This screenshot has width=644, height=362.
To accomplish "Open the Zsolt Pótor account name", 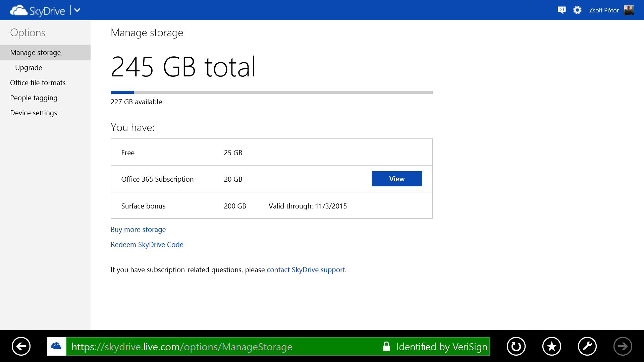I will click(x=604, y=10).
